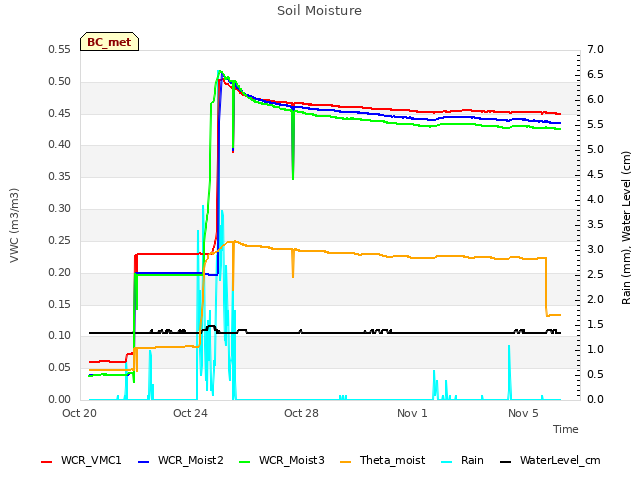This screenshot has height=480, width=640.
Task: Click the 0.0 right axis value
Action: [x=595, y=399]
